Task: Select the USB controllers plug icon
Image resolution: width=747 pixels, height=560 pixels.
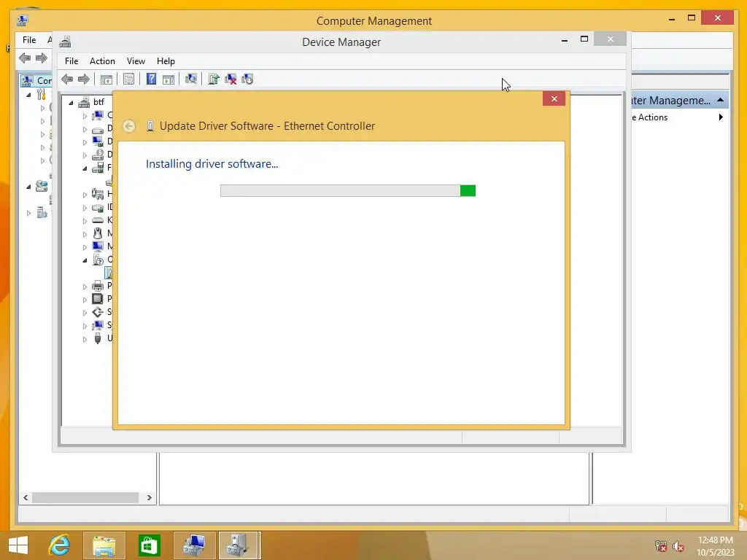Action: click(x=98, y=338)
